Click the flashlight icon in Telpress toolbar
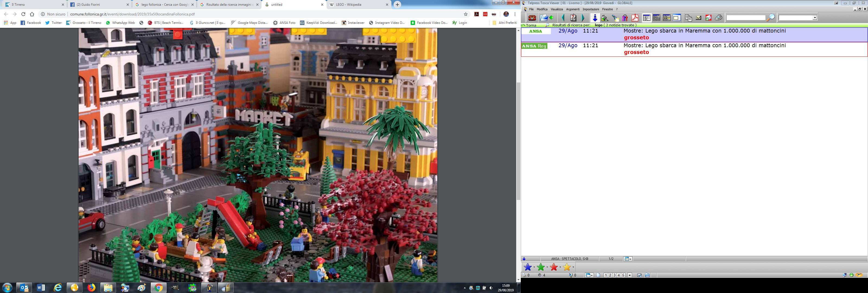This screenshot has height=293, width=868. (615, 18)
